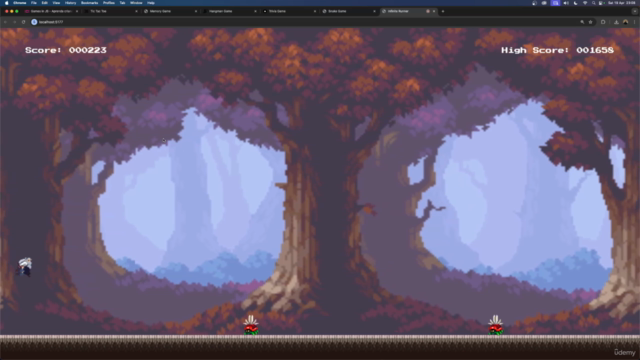Open the Chrome three-dot menu
The height and width of the screenshot is (360, 640).
(635, 22)
